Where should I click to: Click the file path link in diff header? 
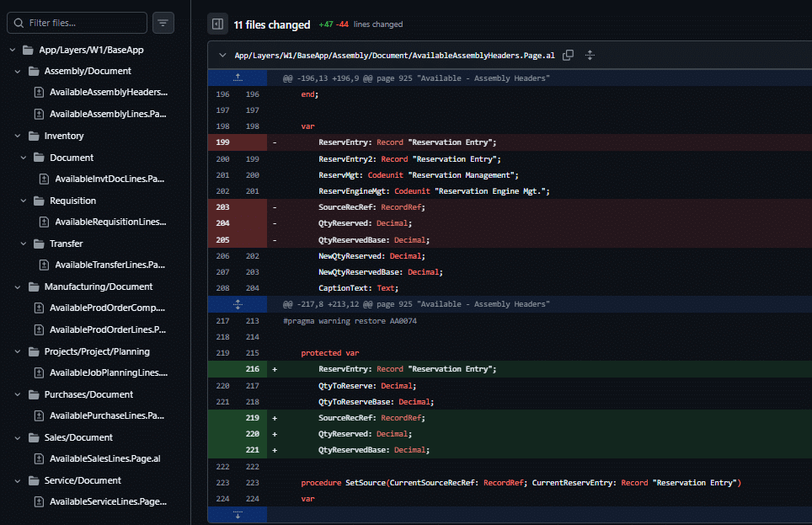394,56
